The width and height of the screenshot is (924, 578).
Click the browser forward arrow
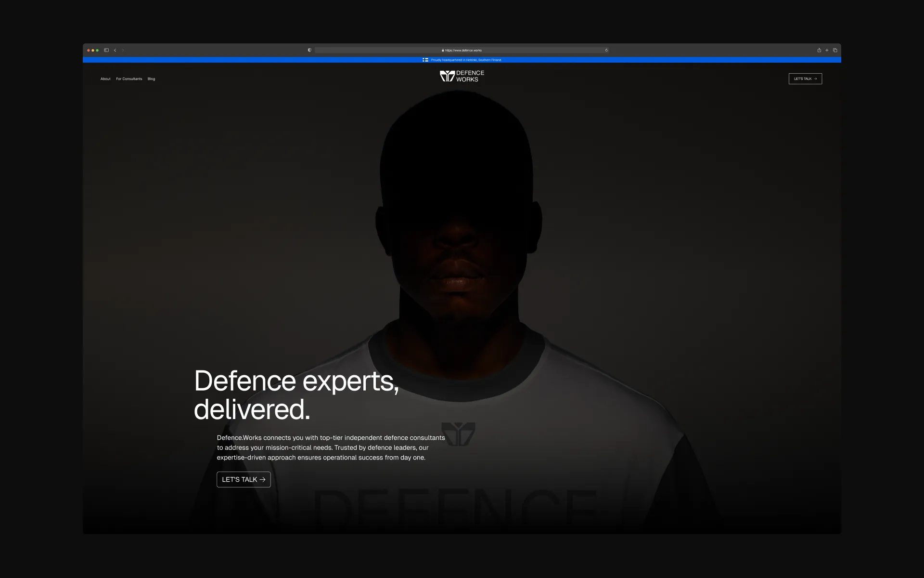tap(123, 50)
